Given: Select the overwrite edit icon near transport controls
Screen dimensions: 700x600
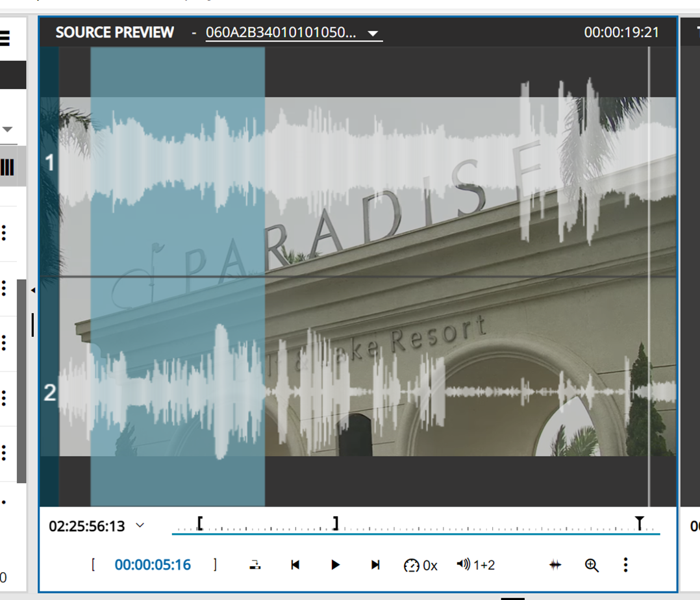Looking at the screenshot, I should [255, 565].
